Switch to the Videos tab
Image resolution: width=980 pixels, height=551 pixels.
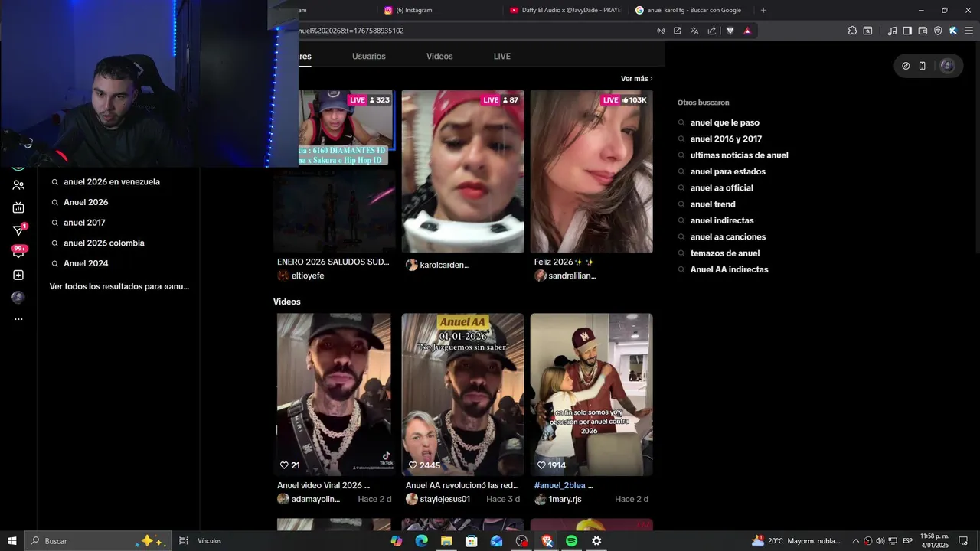[439, 57]
